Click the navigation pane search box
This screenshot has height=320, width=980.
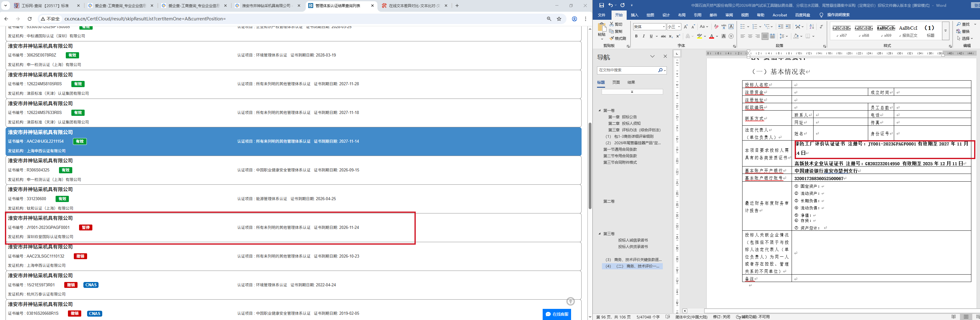click(x=628, y=70)
